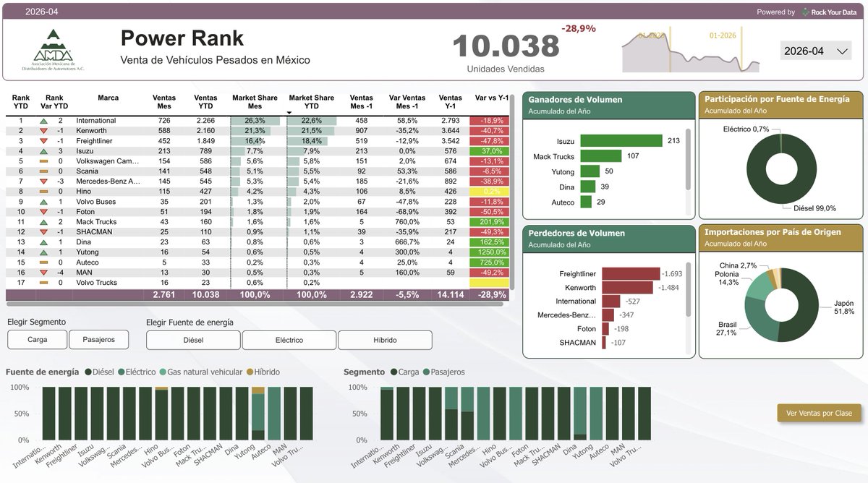868x483 pixels.
Task: Click the Brasil 27,1% label on the import donut
Action: pos(727,328)
